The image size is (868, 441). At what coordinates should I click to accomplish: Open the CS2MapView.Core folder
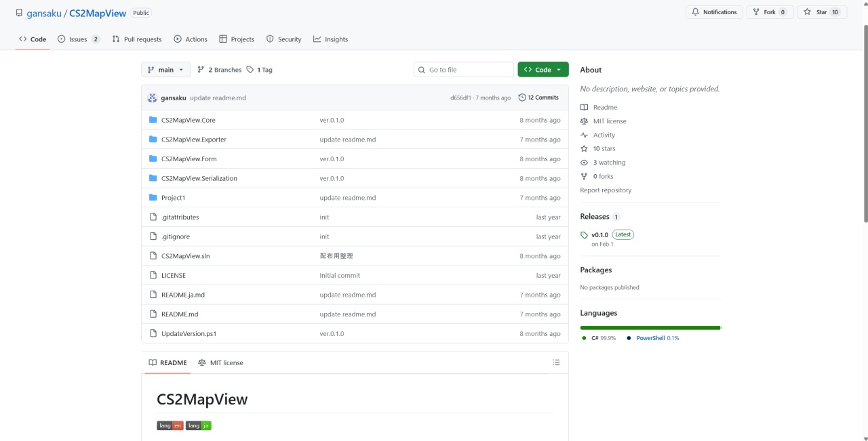(x=189, y=120)
